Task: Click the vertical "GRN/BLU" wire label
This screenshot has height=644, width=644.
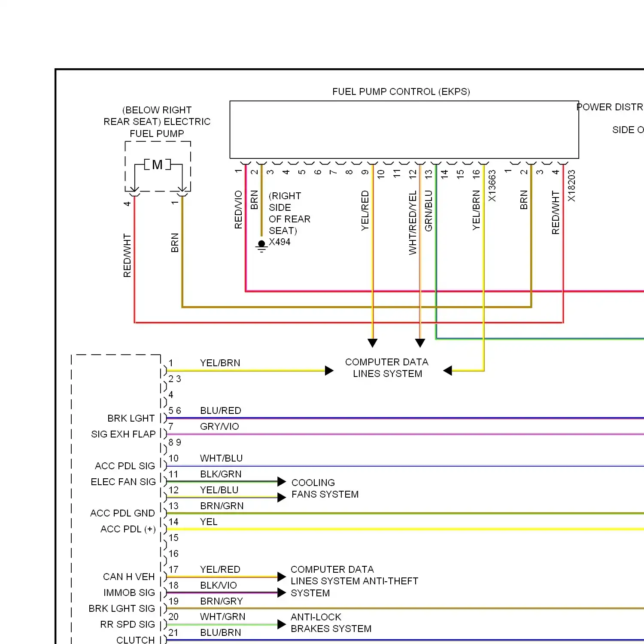Action: (x=428, y=211)
